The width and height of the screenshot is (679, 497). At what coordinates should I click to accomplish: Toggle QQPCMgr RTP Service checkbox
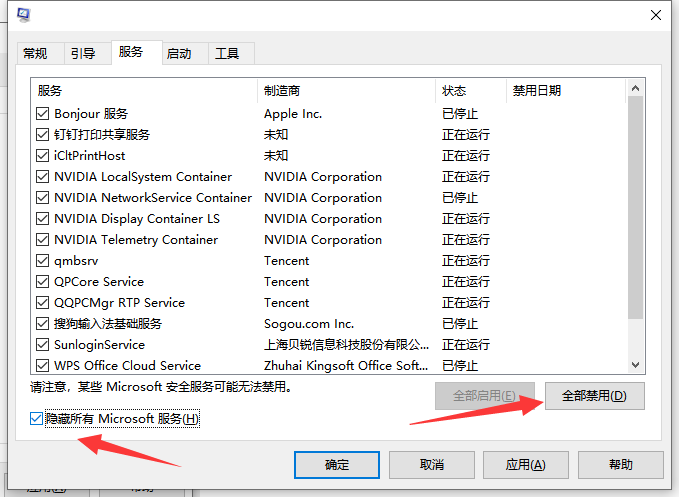click(42, 303)
